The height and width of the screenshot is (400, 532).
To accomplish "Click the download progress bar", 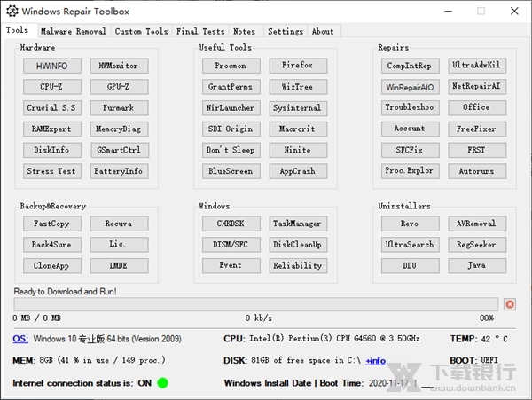I will click(256, 304).
